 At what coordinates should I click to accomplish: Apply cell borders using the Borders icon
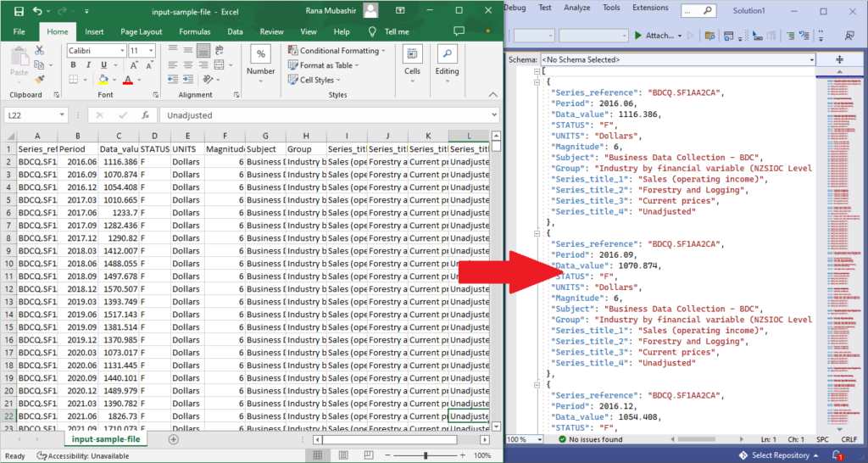click(x=73, y=80)
